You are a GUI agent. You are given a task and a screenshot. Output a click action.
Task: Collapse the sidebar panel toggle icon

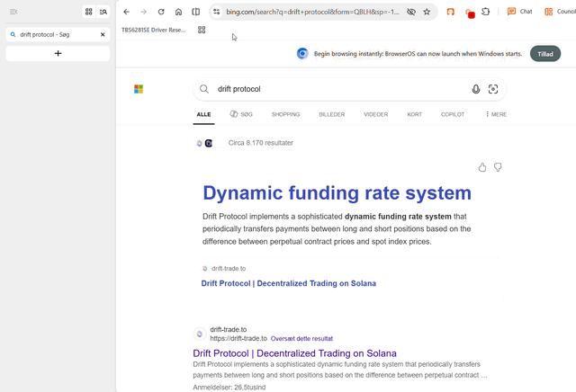tap(13, 12)
